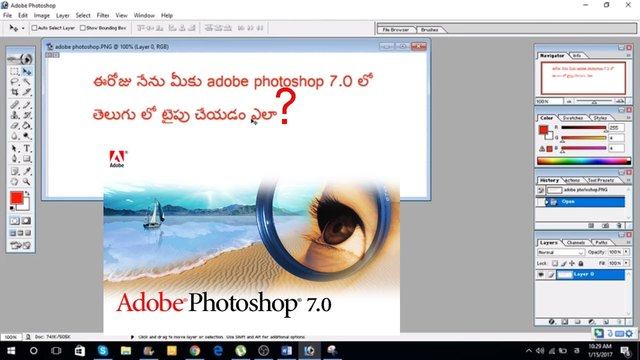640x360 pixels.
Task: Open Windows Start menu
Action: (11, 351)
